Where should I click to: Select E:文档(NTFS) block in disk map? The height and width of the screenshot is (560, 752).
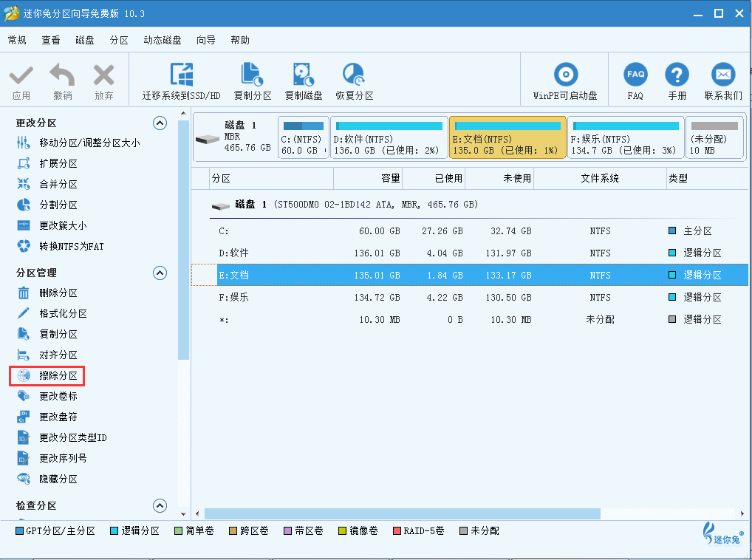507,137
